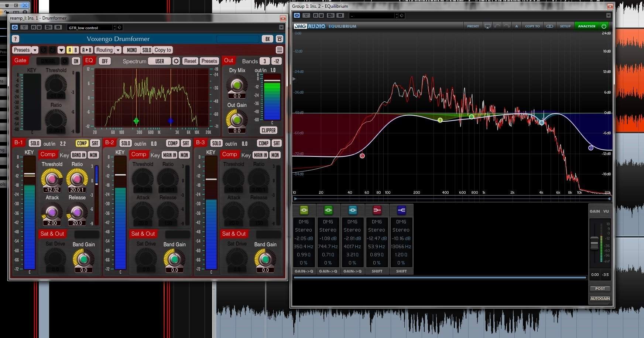Screen dimensions: 644x338
Task: Click Drumformer undo arrow icon
Action: click(x=44, y=50)
